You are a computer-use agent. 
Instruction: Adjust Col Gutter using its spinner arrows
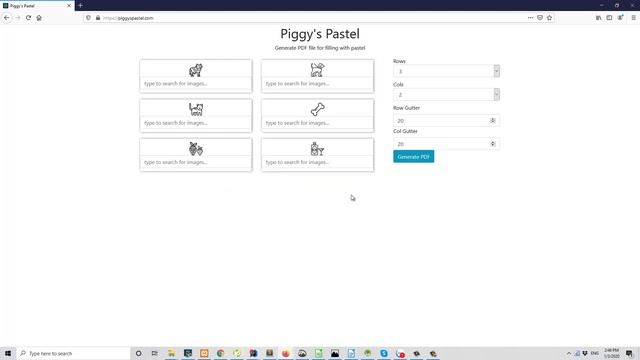(x=493, y=144)
